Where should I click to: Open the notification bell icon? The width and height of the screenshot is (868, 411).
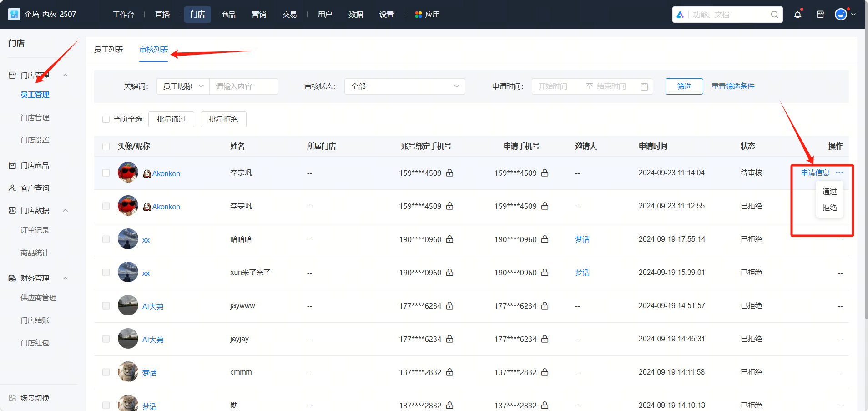tap(797, 15)
